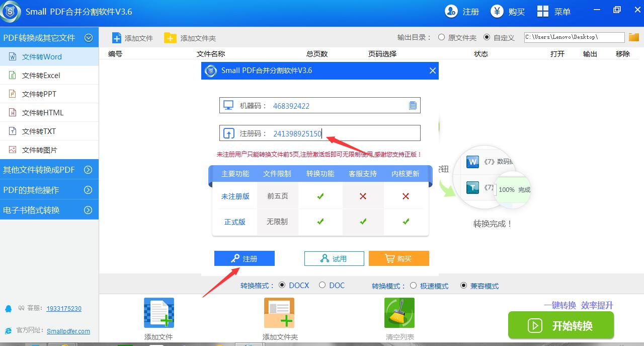
Task: Click the 购买 yen icon in title bar
Action: click(497, 11)
